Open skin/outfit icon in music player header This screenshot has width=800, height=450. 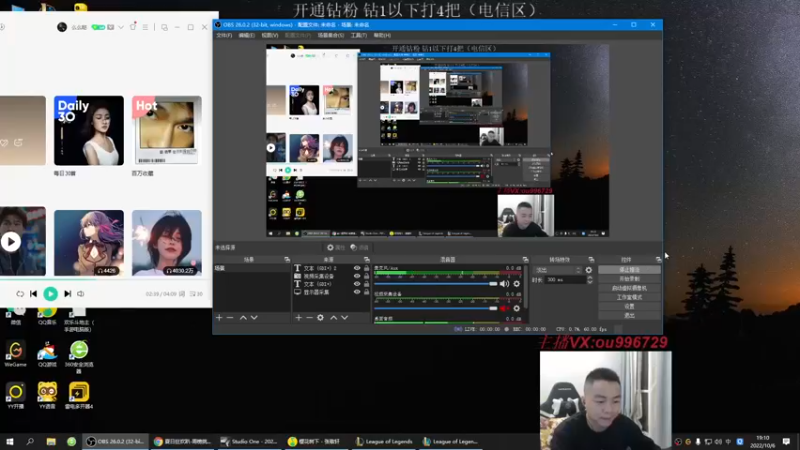click(x=133, y=27)
